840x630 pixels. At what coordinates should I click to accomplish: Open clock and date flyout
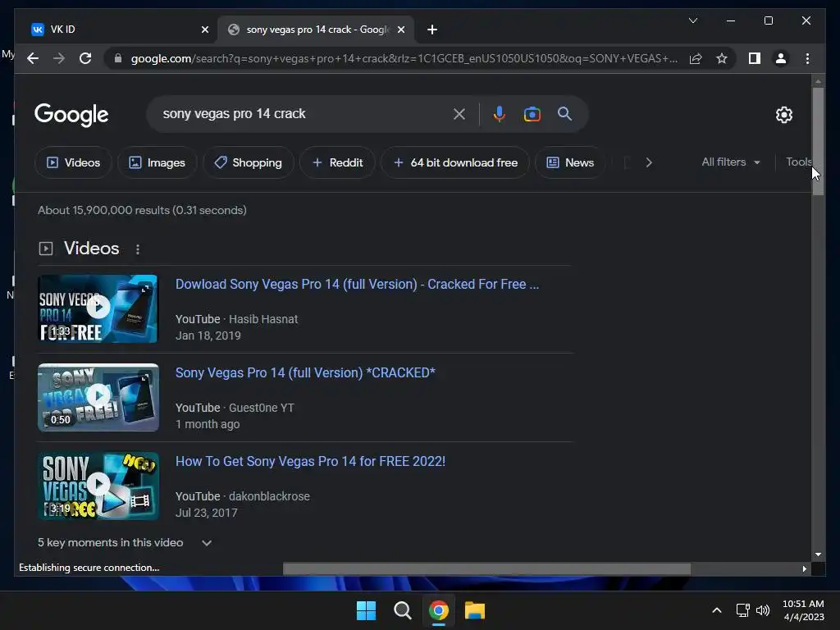click(804, 610)
